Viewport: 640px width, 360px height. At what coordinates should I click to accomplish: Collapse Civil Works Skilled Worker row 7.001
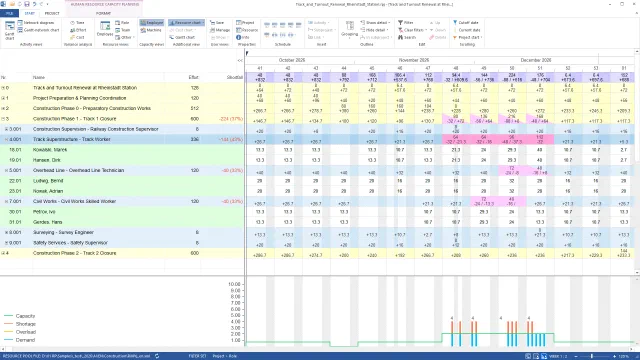click(x=7, y=201)
